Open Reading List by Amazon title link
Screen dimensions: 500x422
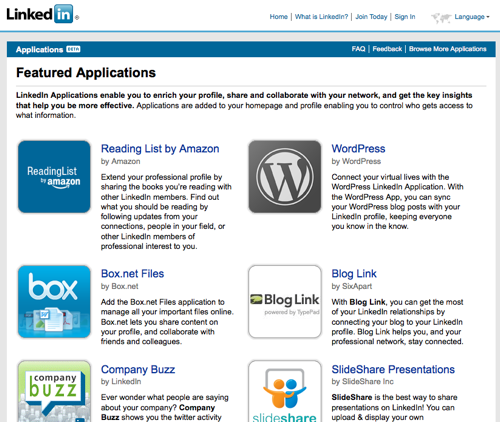point(160,149)
